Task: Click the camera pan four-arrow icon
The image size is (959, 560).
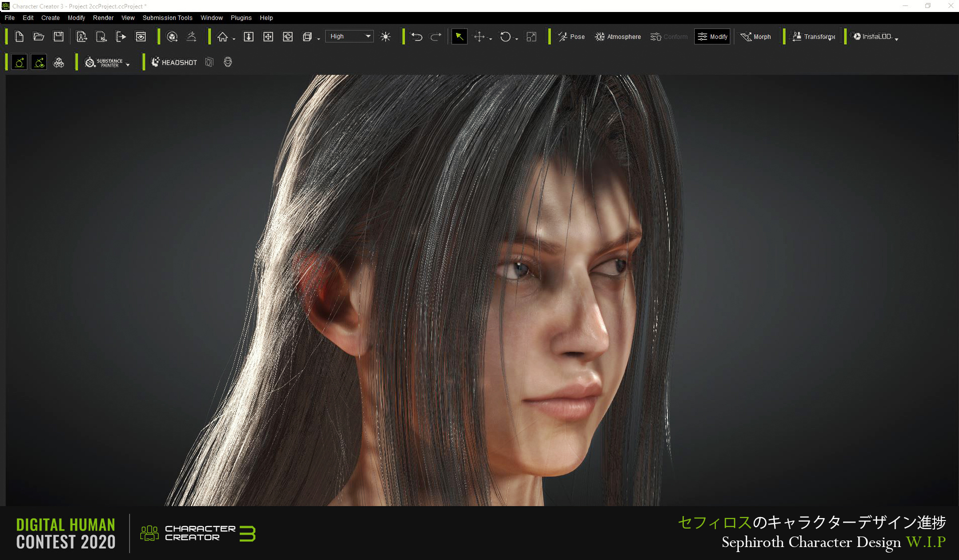Action: [x=268, y=36]
